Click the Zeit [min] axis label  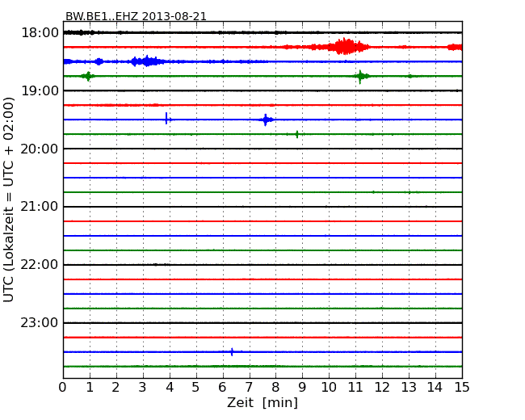click(262, 402)
